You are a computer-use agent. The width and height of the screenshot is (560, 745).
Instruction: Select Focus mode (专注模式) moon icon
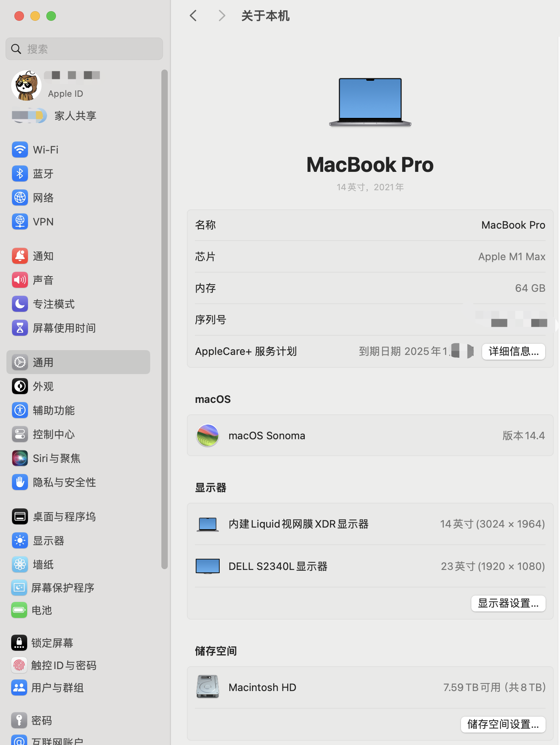20,304
